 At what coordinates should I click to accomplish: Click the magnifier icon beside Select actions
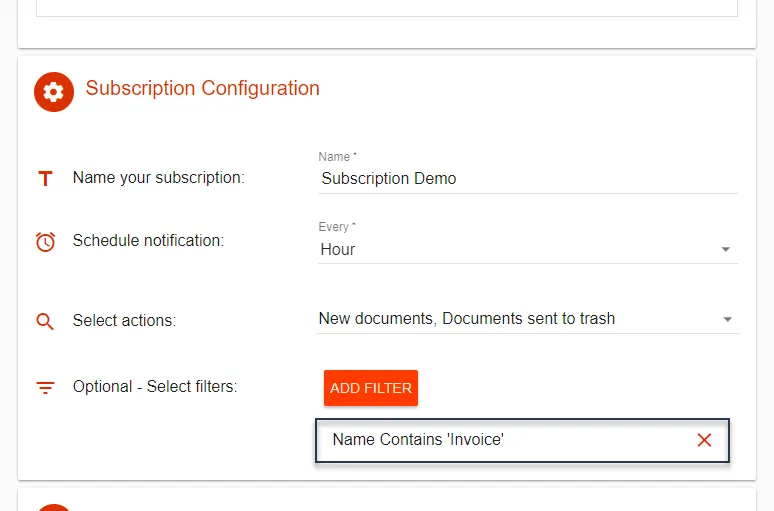click(x=45, y=321)
